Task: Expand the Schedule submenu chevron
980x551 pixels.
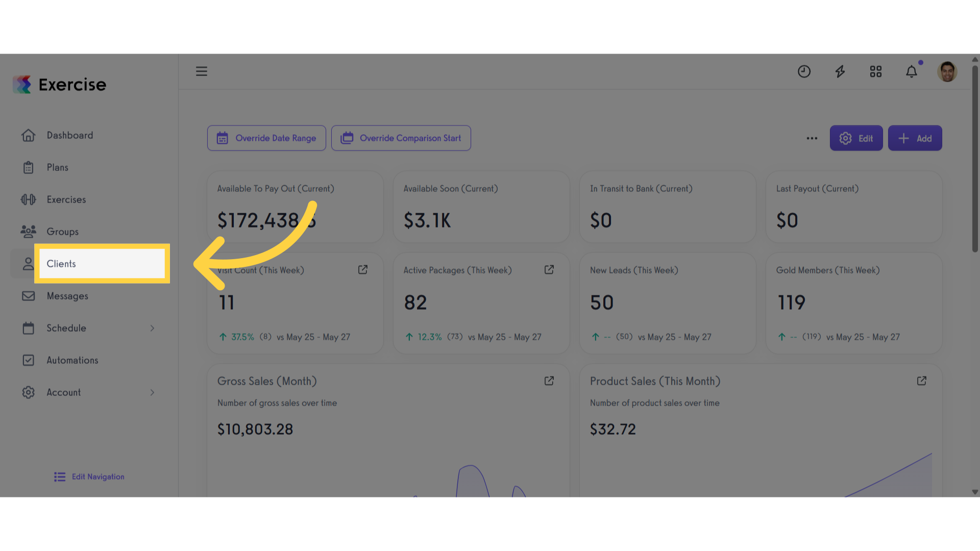Action: pyautogui.click(x=152, y=328)
